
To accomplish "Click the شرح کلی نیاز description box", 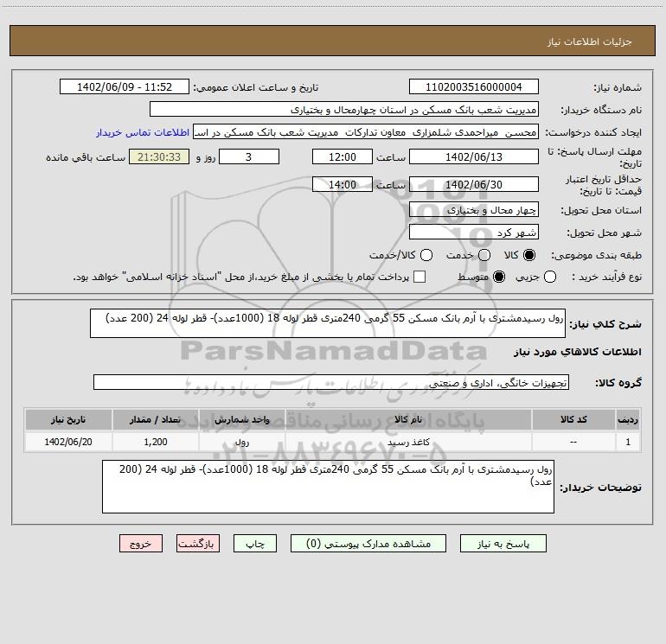I will 328,323.
